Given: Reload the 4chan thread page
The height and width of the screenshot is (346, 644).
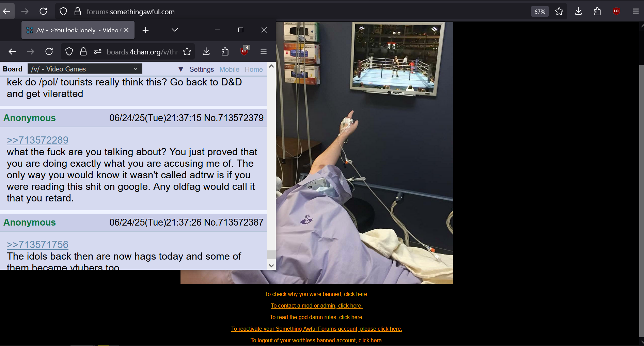Looking at the screenshot, I should pyautogui.click(x=49, y=51).
